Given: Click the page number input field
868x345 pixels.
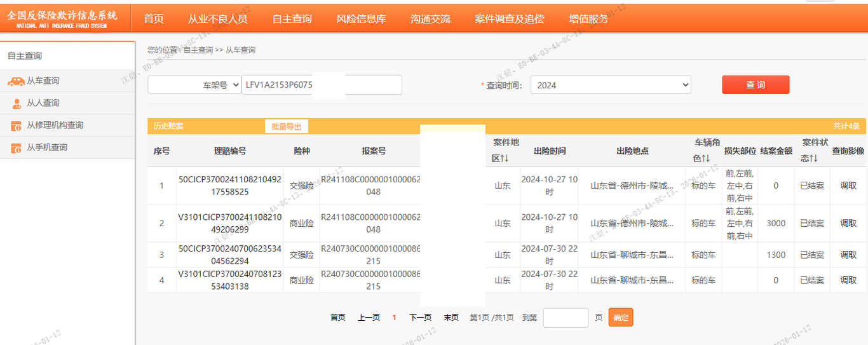Looking at the screenshot, I should click(x=565, y=318).
